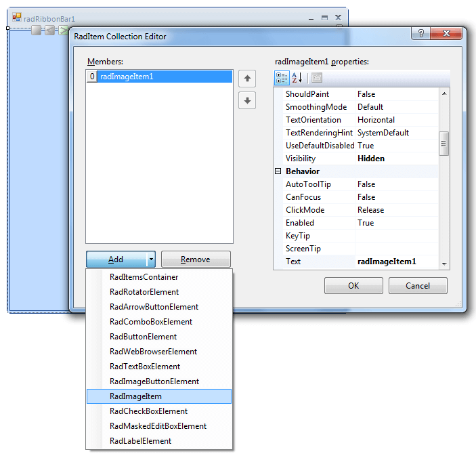Choose RadArrowButtonElement from the Add menu
The width and height of the screenshot is (476, 458).
(159, 307)
